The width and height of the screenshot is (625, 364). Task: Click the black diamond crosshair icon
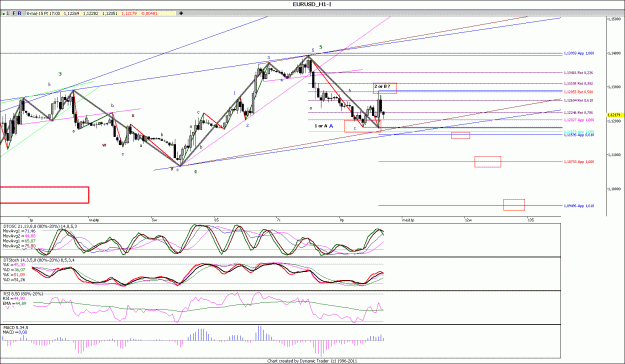pyautogui.click(x=181, y=13)
